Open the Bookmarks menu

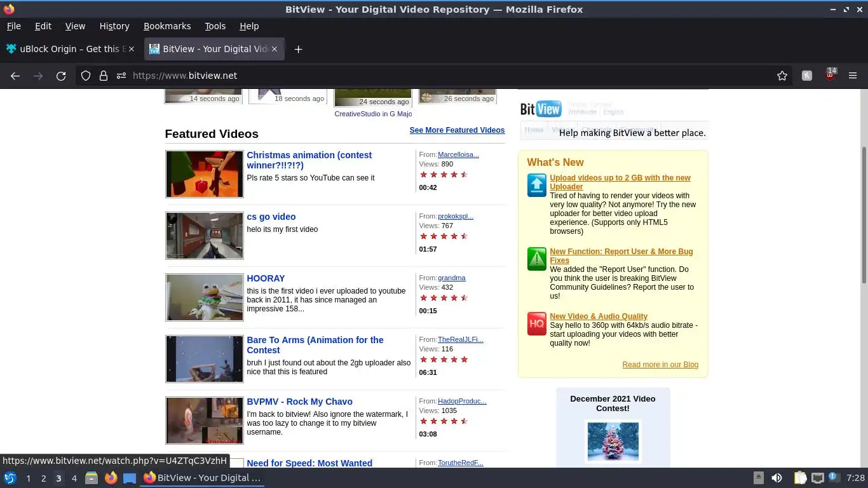pyautogui.click(x=167, y=26)
